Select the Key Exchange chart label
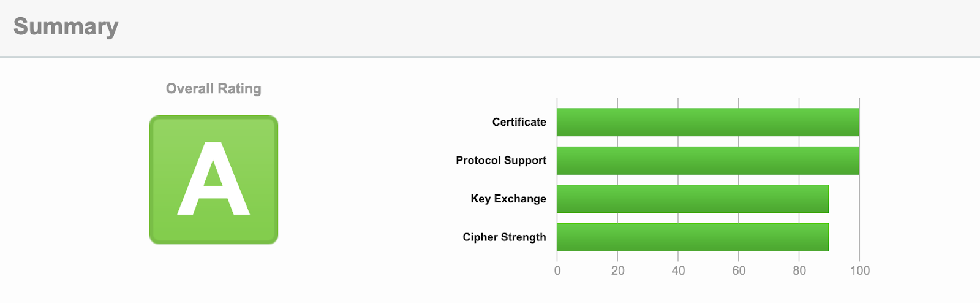The image size is (980, 303). 508,199
